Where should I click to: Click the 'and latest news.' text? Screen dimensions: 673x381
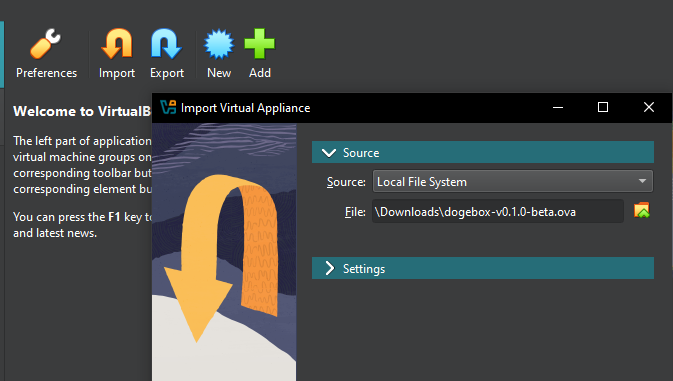click(x=55, y=233)
